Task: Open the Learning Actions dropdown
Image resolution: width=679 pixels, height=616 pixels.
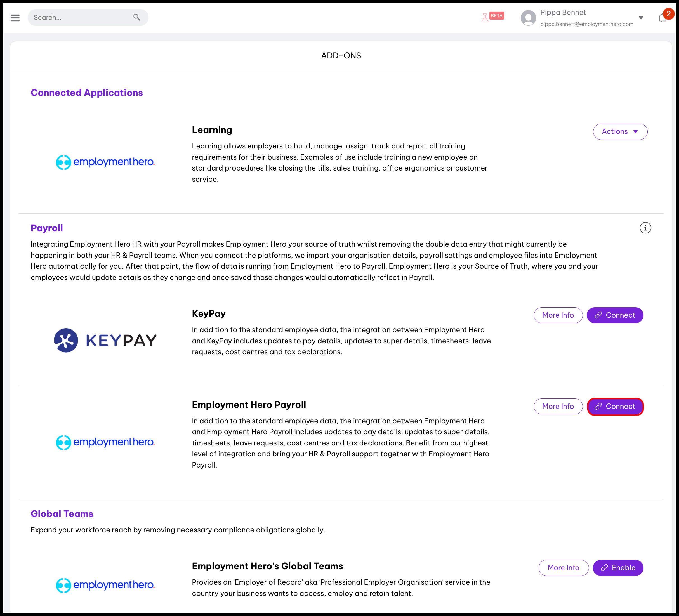Action: click(620, 132)
